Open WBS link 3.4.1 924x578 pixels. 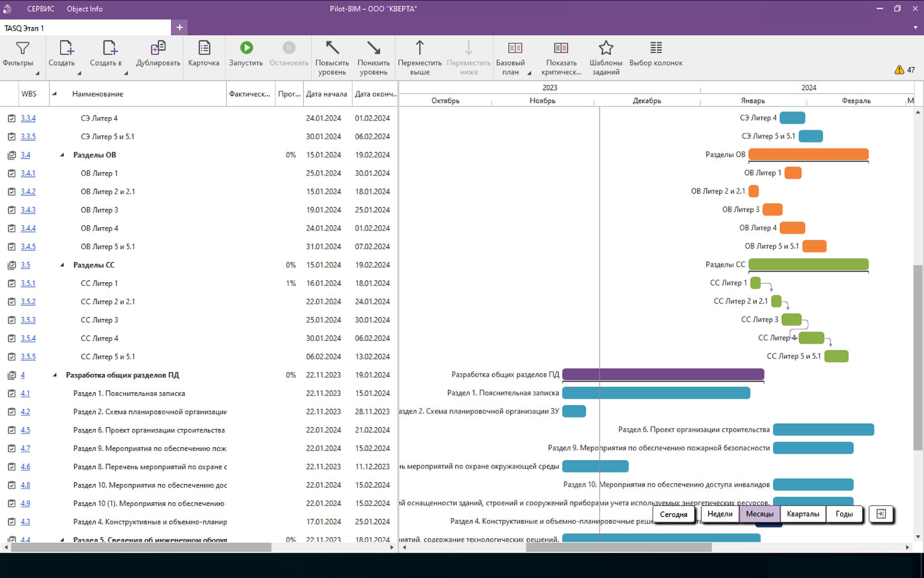pyautogui.click(x=27, y=173)
